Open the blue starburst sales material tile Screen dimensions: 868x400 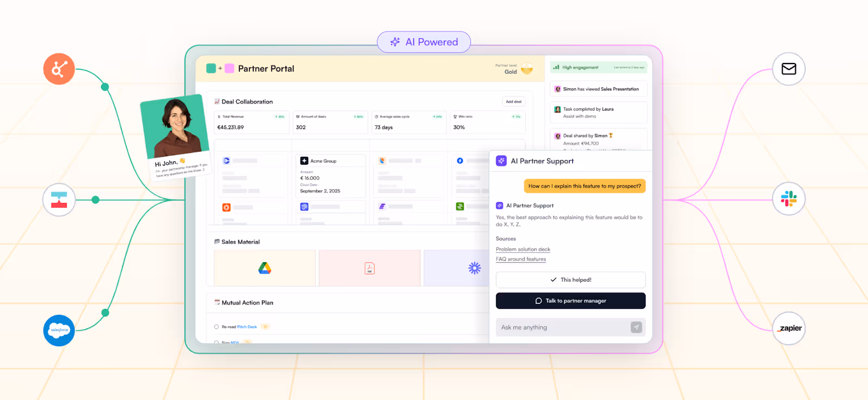(456, 268)
